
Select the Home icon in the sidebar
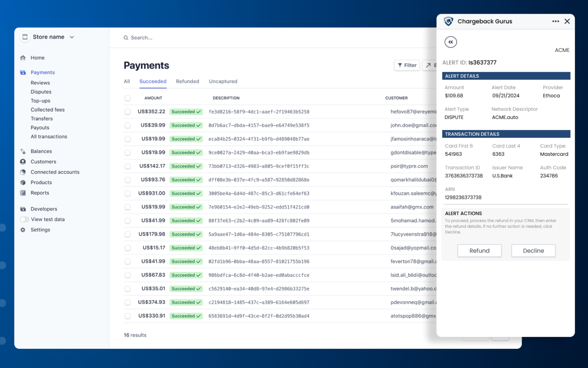23,58
